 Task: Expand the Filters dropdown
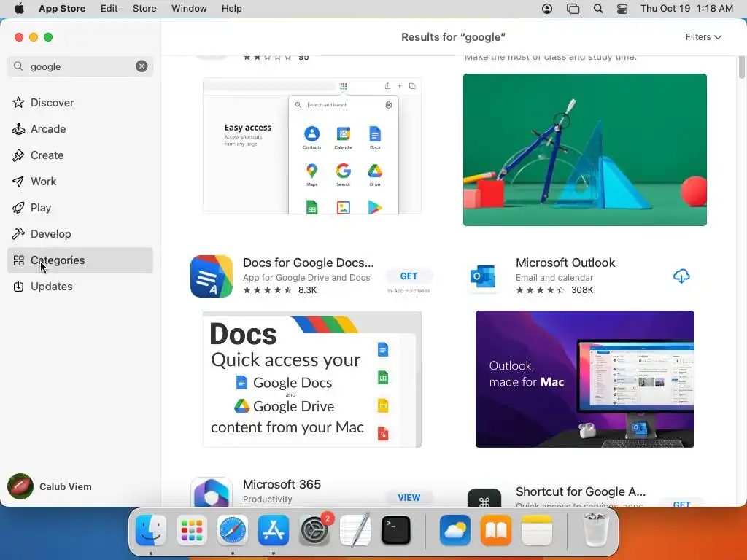pyautogui.click(x=703, y=36)
